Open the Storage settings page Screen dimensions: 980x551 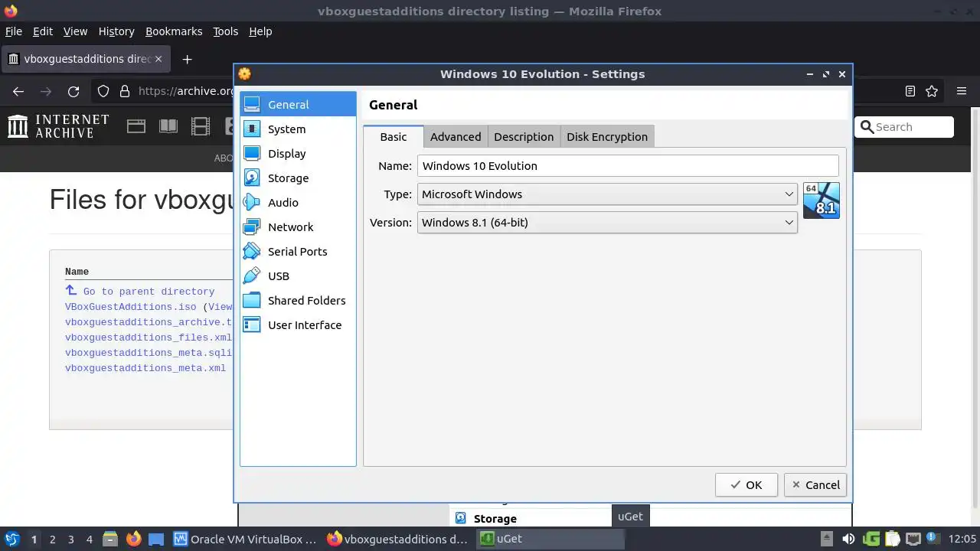[298, 178]
